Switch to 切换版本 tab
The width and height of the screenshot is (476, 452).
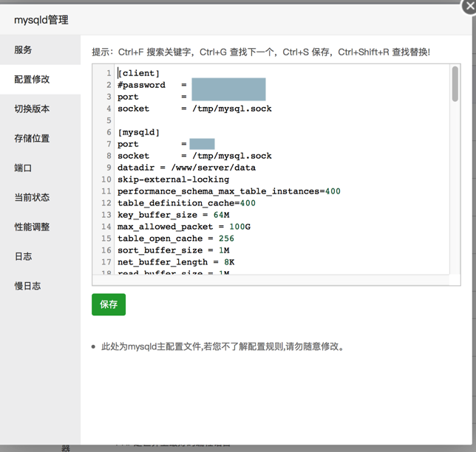(x=40, y=109)
